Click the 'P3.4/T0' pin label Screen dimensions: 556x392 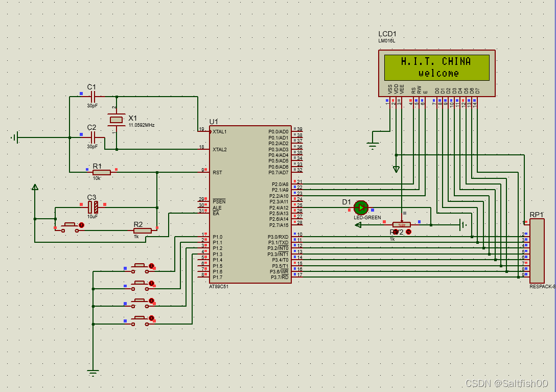pos(280,260)
